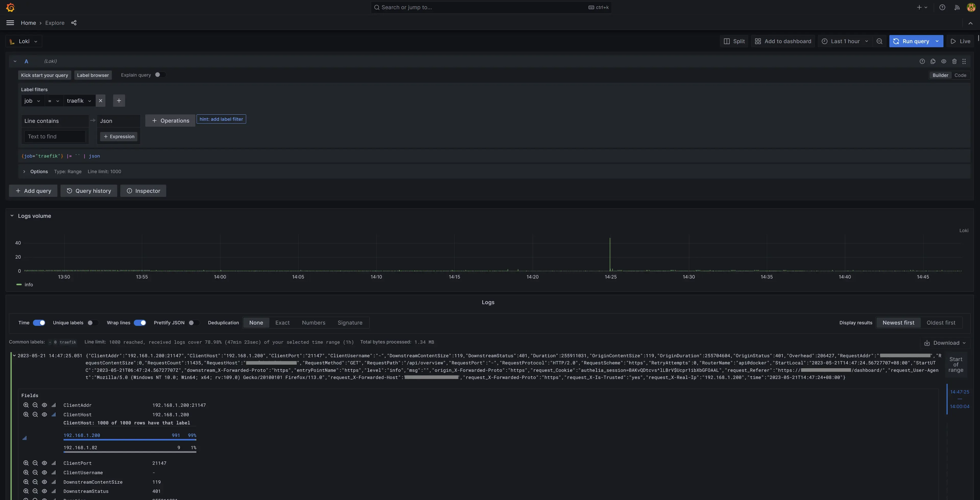
Task: Collapse the Logs volume panel
Action: point(12,216)
